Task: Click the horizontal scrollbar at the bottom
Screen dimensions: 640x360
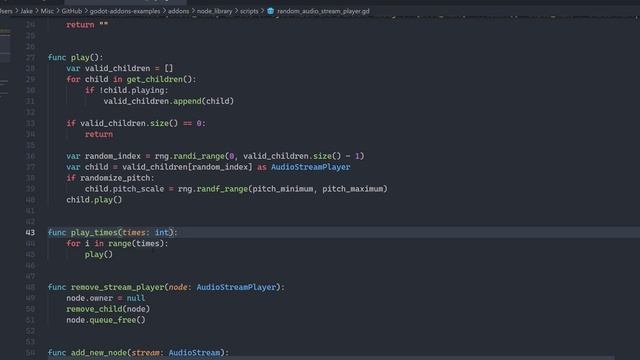Action: pos(331,358)
